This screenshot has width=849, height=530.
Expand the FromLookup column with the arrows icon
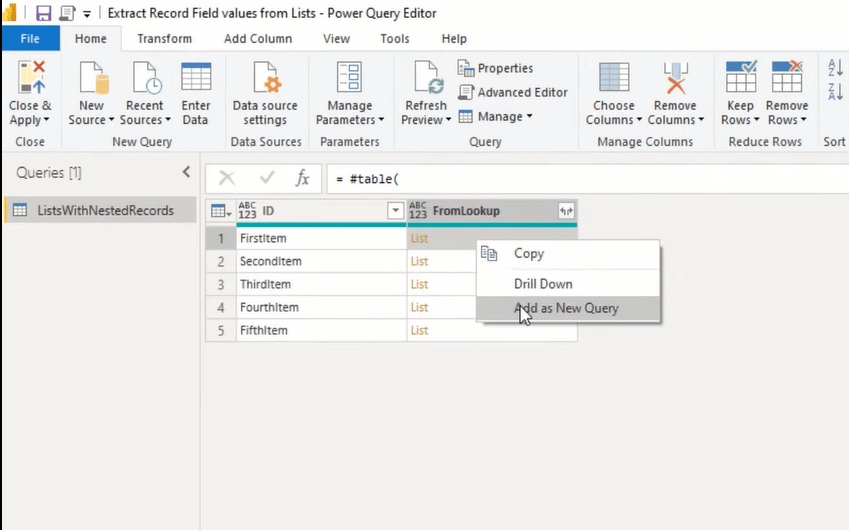(x=566, y=211)
